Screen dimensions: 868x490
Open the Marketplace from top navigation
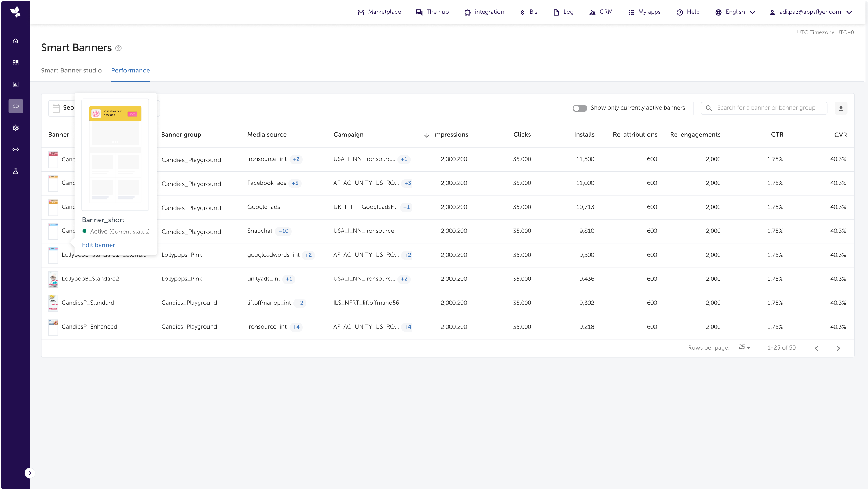(379, 12)
